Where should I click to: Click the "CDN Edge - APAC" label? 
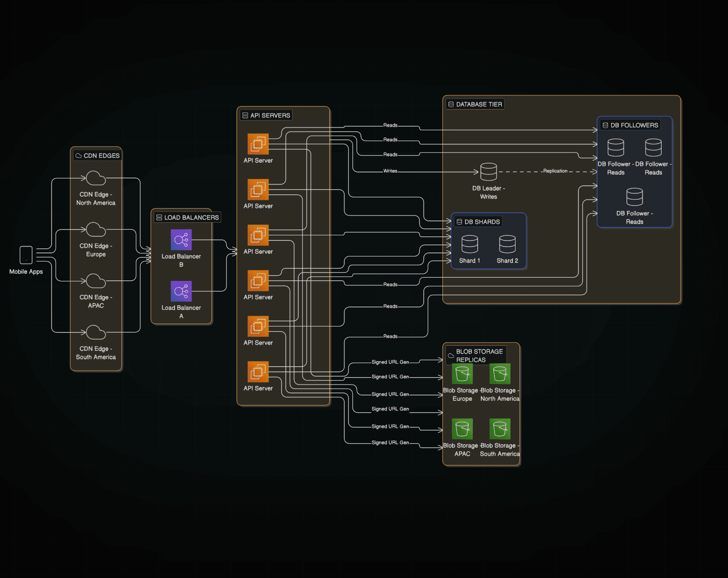click(96, 301)
